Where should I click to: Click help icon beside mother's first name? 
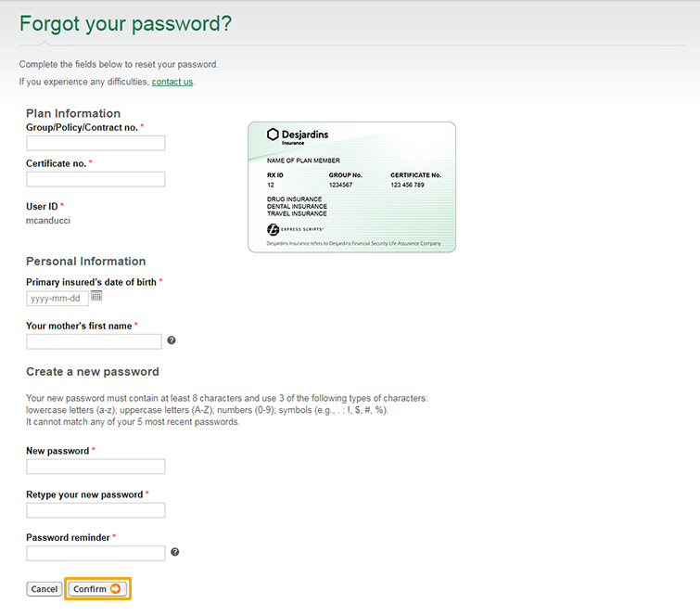(172, 340)
